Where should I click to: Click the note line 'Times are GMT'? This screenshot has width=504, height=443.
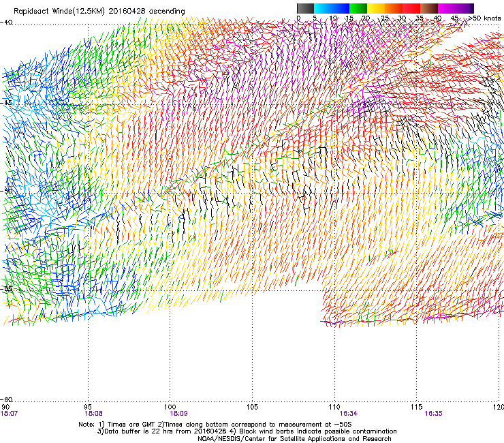(x=131, y=425)
